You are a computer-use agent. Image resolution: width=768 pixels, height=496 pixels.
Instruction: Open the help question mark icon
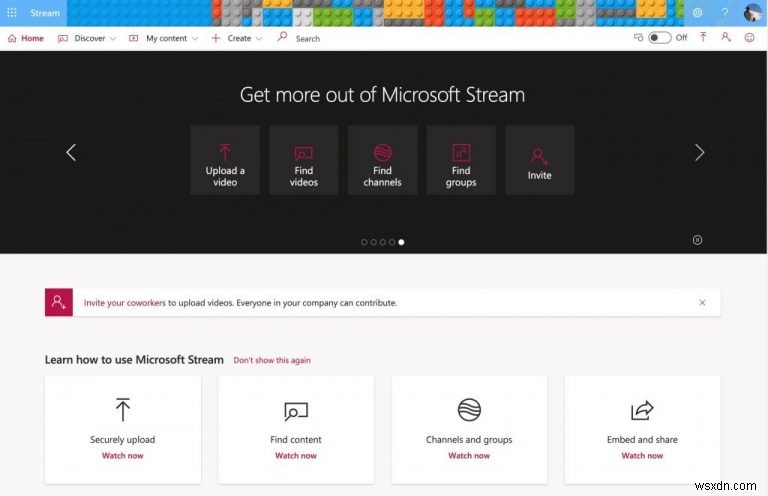pyautogui.click(x=725, y=13)
